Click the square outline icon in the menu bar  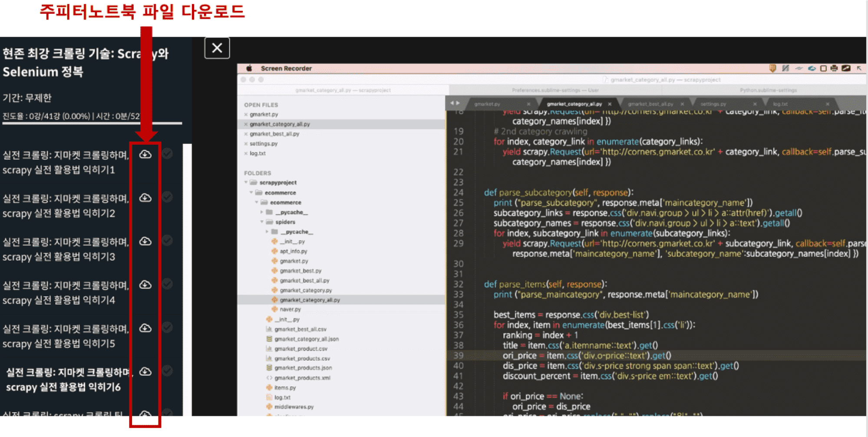(x=823, y=68)
